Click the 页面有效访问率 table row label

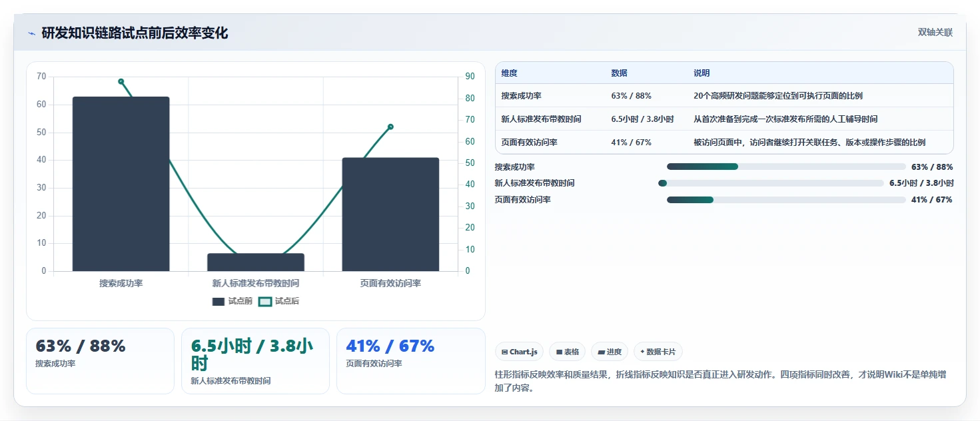[x=530, y=143]
